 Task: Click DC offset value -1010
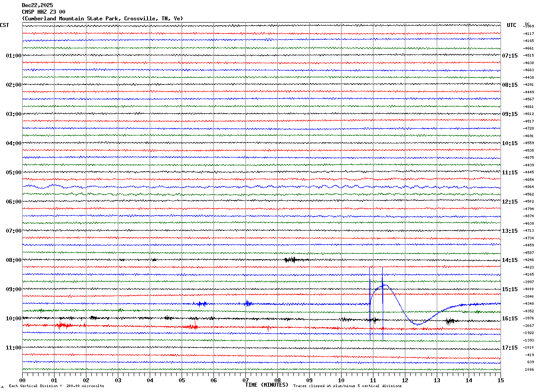529,348
